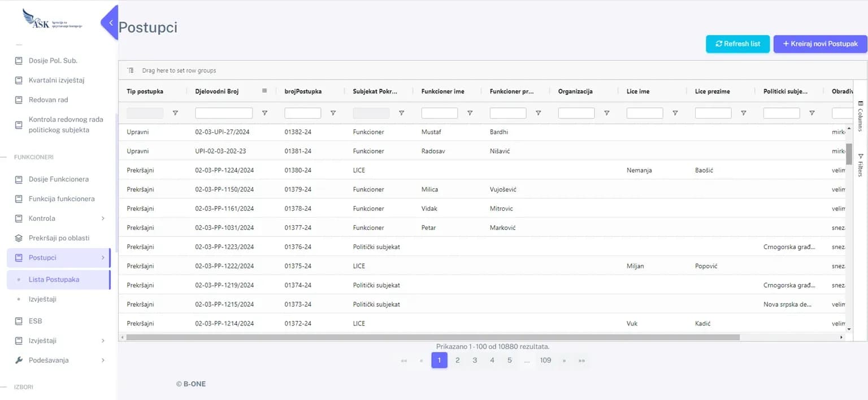Viewport: 868px width, 400px height.
Task: Click the row groups icon in drag panel
Action: pos(131,71)
